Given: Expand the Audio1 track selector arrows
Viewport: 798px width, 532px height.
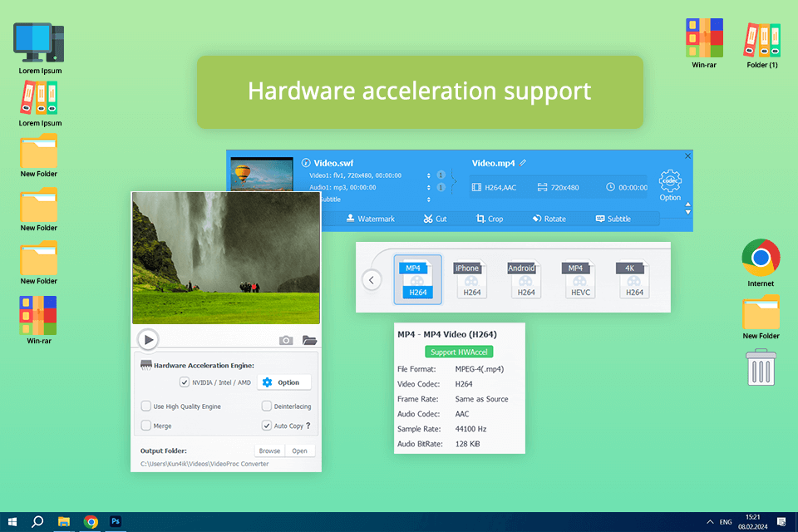Looking at the screenshot, I should tap(429, 187).
